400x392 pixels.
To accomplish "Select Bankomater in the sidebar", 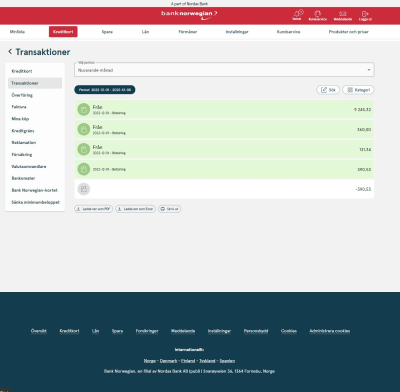I will pos(23,178).
